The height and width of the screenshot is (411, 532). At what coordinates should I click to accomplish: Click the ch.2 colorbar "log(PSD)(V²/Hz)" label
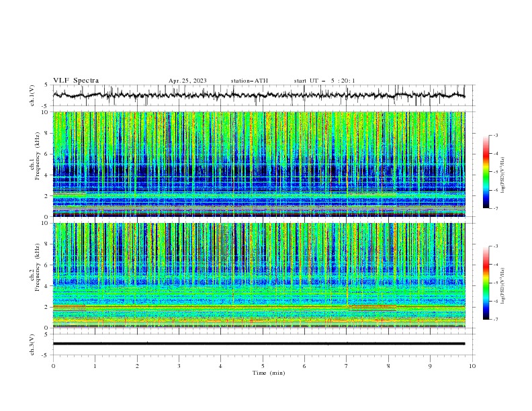[503, 286]
